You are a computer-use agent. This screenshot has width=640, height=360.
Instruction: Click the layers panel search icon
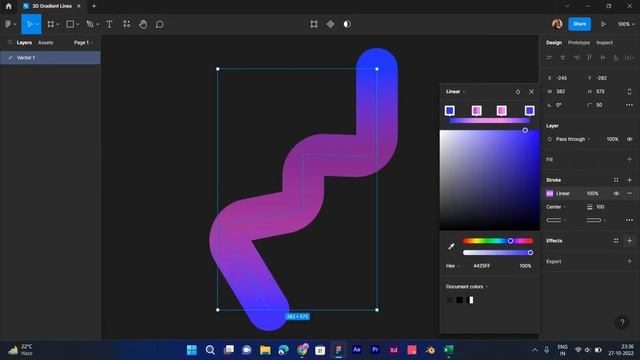(x=10, y=42)
